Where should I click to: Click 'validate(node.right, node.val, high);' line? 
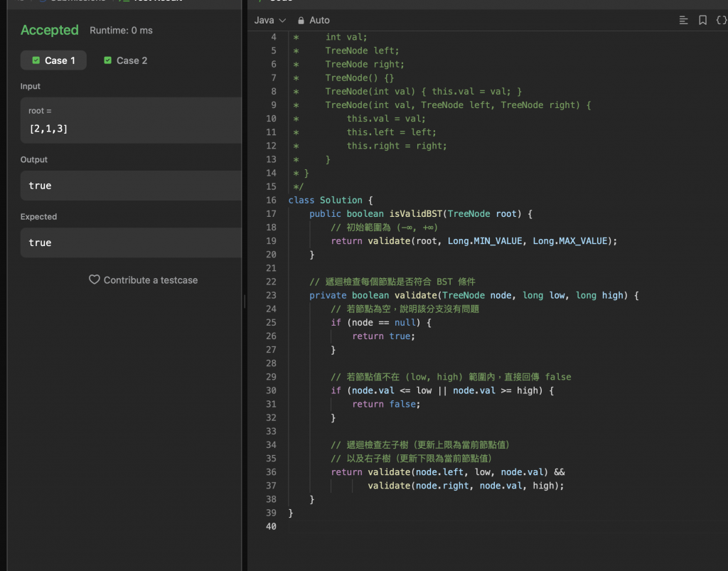point(466,486)
